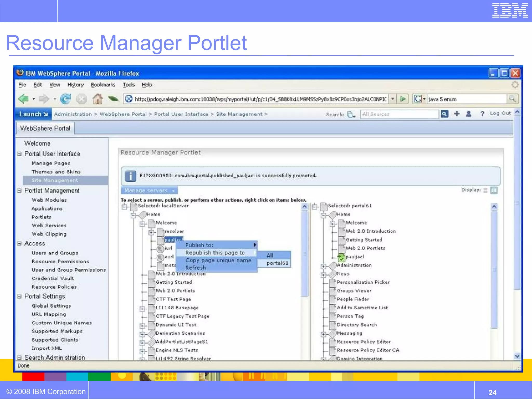Image resolution: width=532 pixels, height=399 pixels.
Task: Click the page scrollbar down arrow
Action: pos(517,356)
